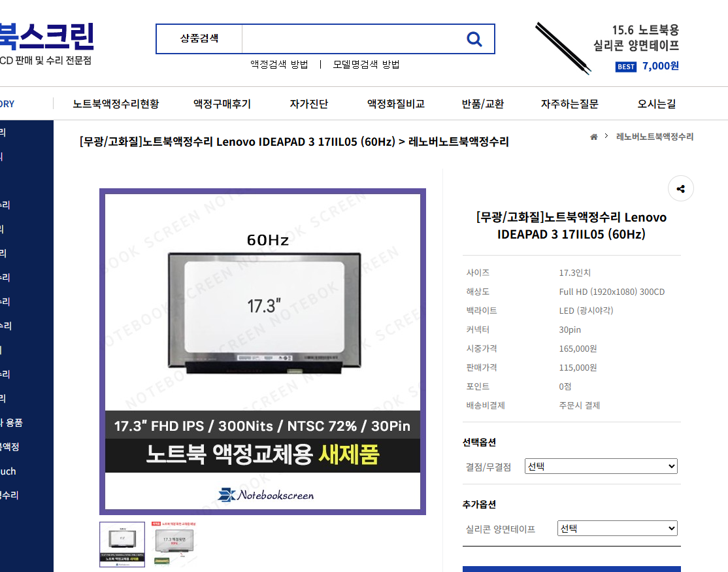The image size is (728, 572).
Task: Click the 30pin connector value
Action: (570, 329)
